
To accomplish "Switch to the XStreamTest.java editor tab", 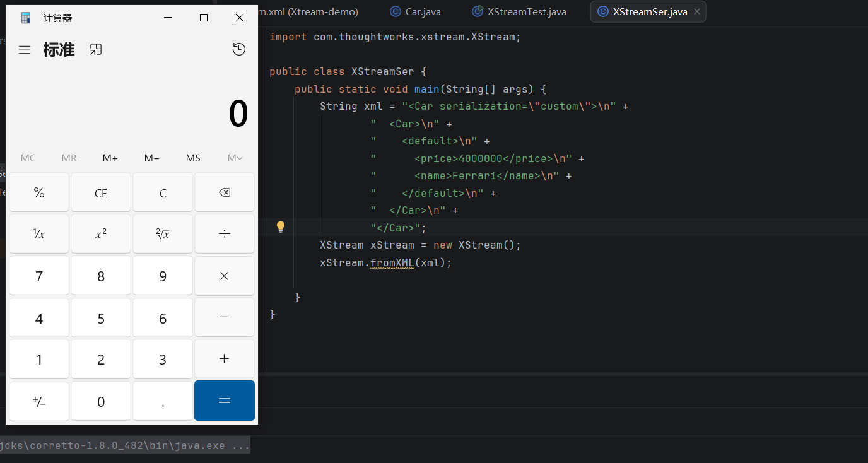I will pos(519,12).
